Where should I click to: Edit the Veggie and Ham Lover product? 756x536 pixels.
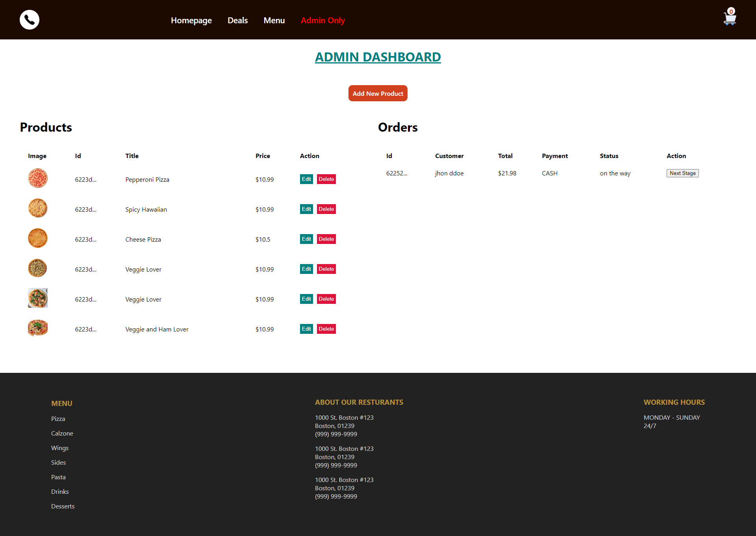[x=306, y=329]
